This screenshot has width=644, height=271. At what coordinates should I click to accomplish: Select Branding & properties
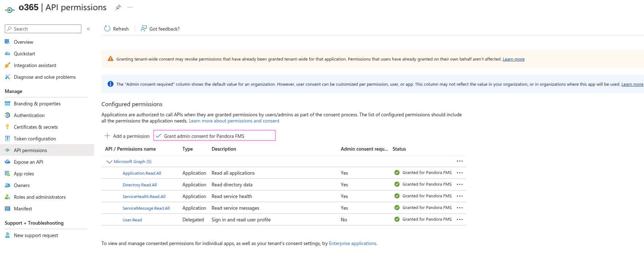click(37, 104)
